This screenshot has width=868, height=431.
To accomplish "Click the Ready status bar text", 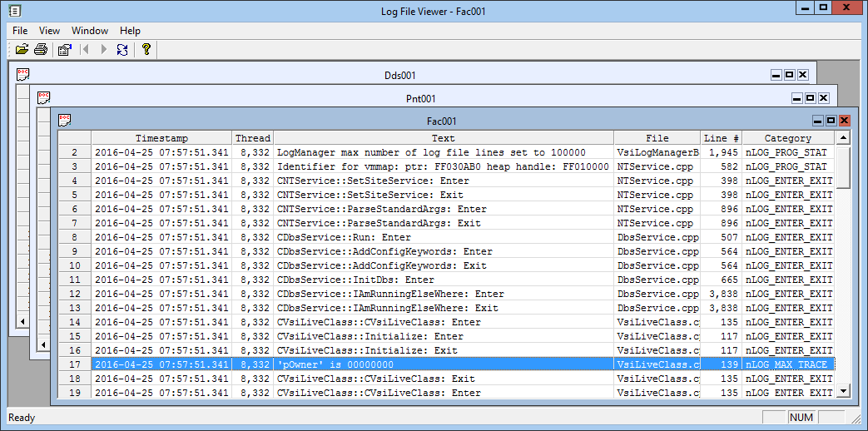I will pos(21,418).
